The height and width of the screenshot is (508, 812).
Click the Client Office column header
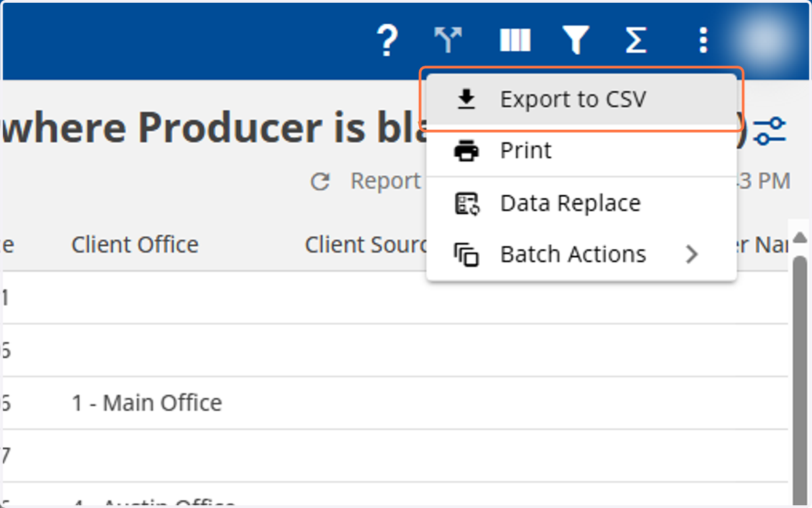point(135,244)
